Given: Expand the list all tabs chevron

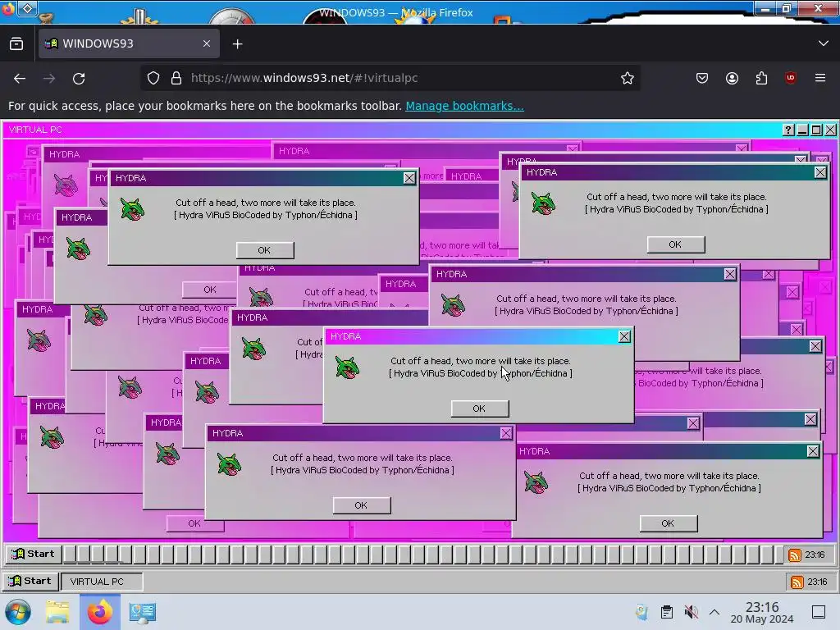Looking at the screenshot, I should point(824,43).
